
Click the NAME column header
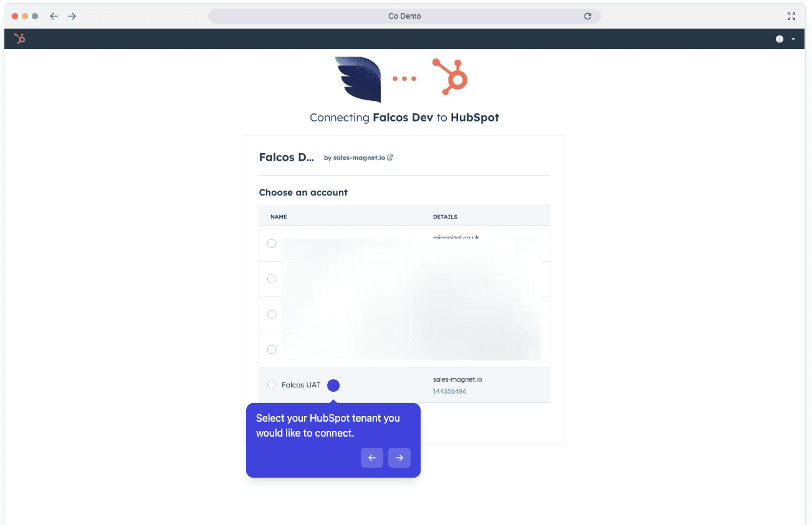(279, 217)
